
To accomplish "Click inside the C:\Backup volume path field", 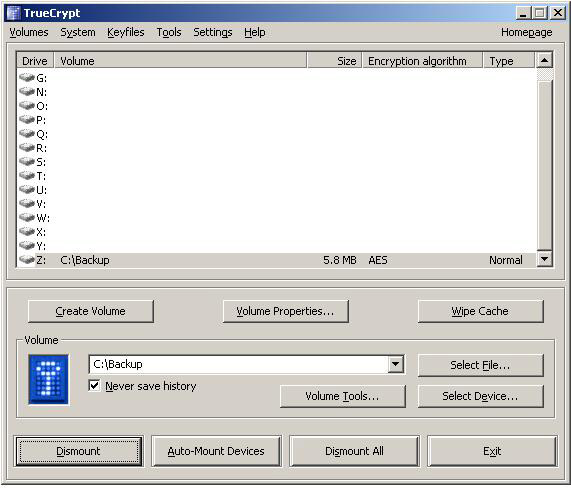I will 239,364.
